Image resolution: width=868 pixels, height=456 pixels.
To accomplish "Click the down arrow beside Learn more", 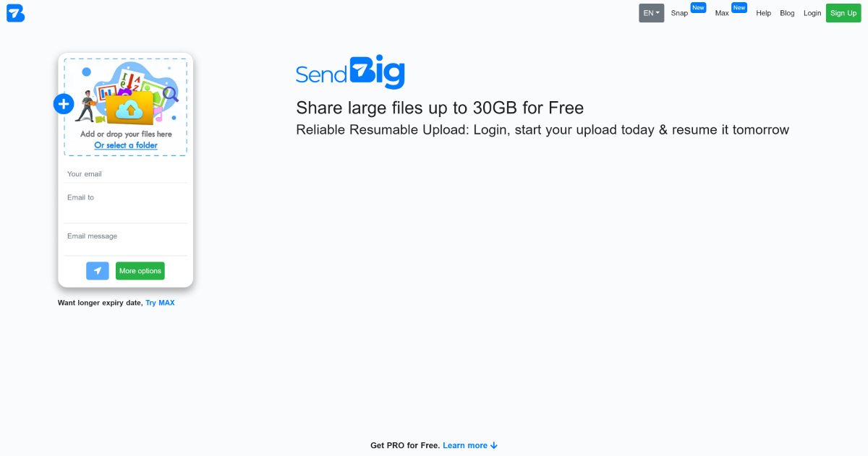I will pyautogui.click(x=494, y=445).
